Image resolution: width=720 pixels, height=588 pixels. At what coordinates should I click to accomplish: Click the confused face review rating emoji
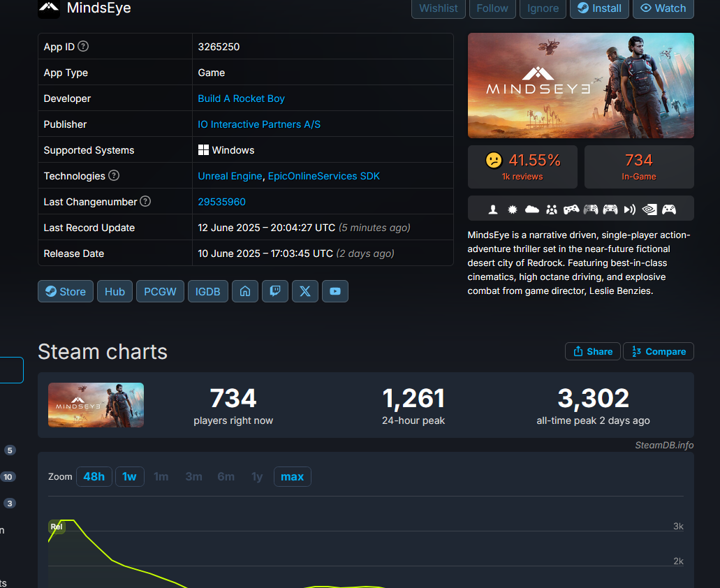[x=494, y=160]
